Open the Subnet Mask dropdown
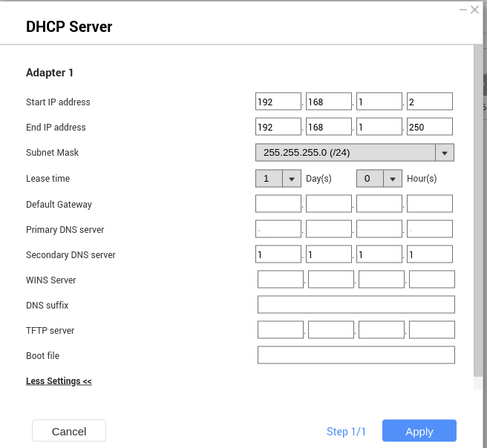 coord(354,152)
